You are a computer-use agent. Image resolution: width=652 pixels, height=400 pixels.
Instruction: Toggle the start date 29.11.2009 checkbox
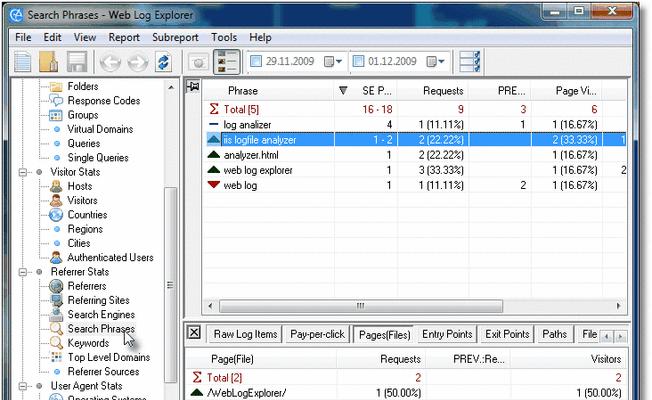(256, 62)
